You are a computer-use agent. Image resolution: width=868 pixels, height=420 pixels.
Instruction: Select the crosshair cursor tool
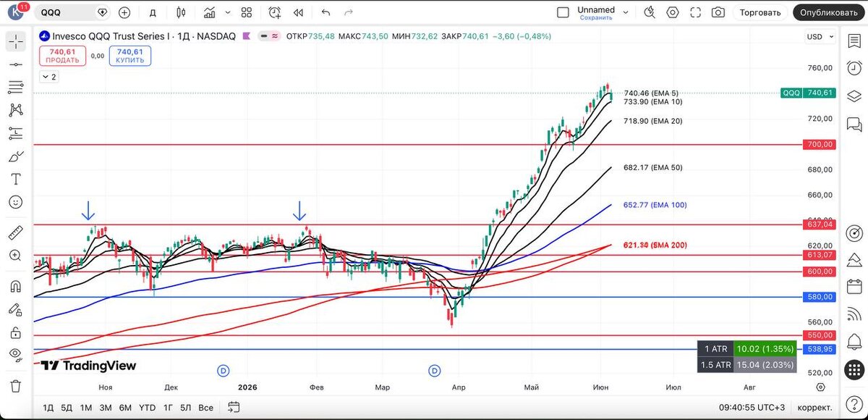coord(16,41)
